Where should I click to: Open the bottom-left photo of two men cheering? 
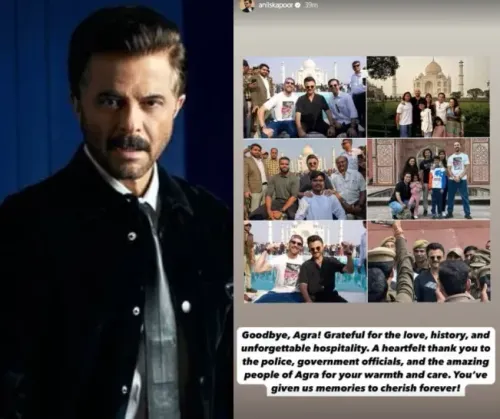[305, 262]
